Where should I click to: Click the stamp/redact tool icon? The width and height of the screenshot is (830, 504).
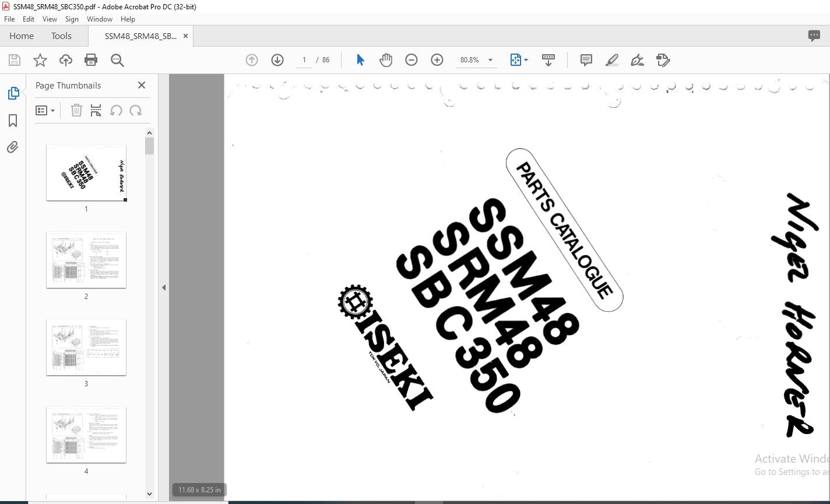(663, 60)
